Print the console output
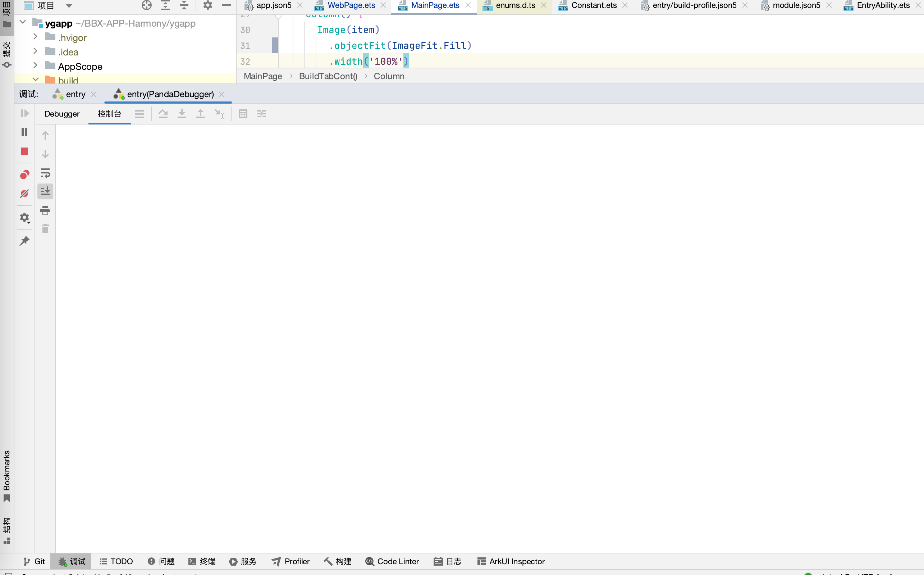 click(x=45, y=210)
